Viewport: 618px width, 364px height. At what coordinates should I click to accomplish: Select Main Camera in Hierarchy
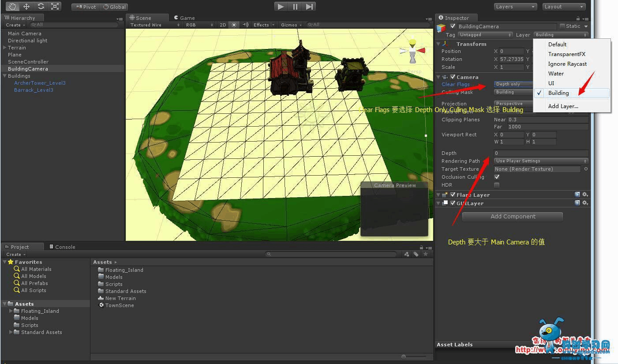(25, 34)
